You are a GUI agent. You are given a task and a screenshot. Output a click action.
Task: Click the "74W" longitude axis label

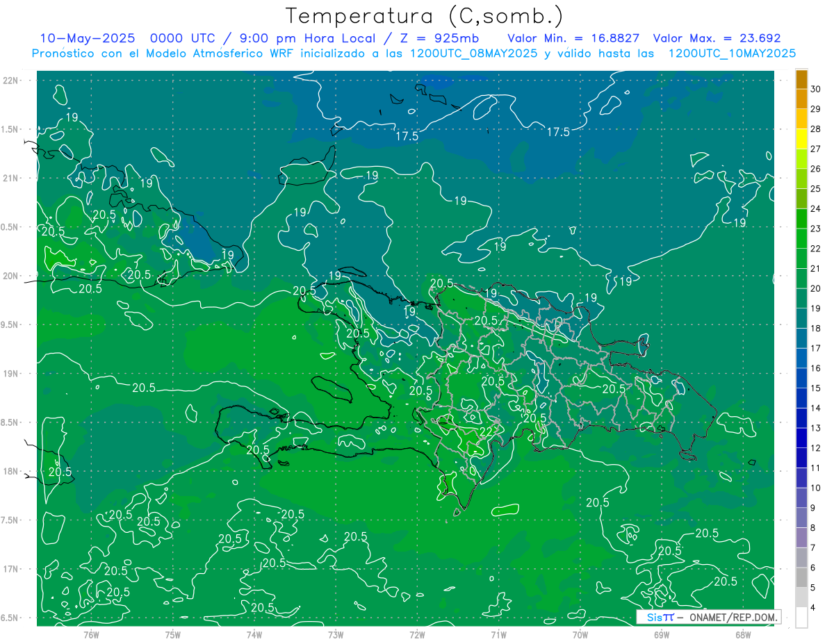(254, 634)
